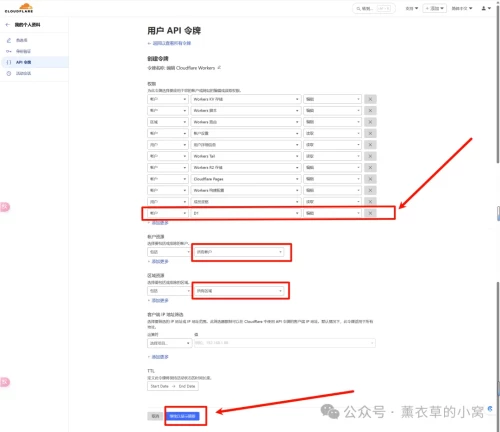This screenshot has height=432, width=500.
Task: Open the user account profile icon menu
Action: [x=486, y=8]
